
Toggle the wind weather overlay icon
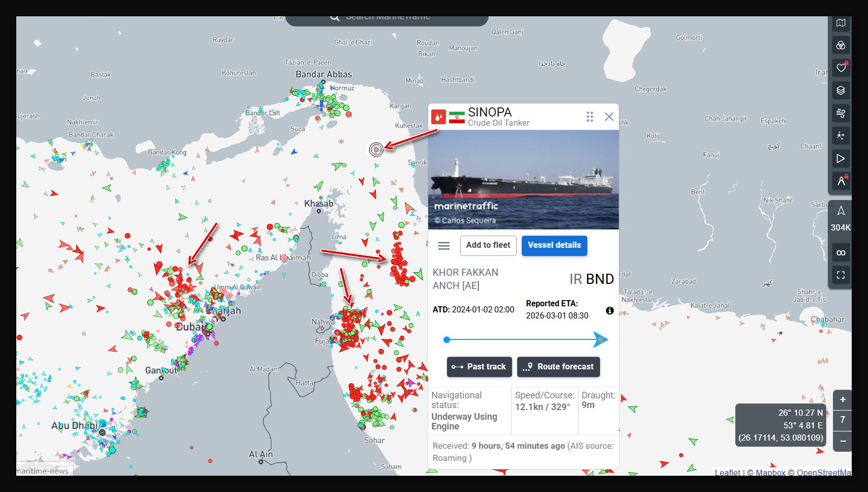(841, 113)
